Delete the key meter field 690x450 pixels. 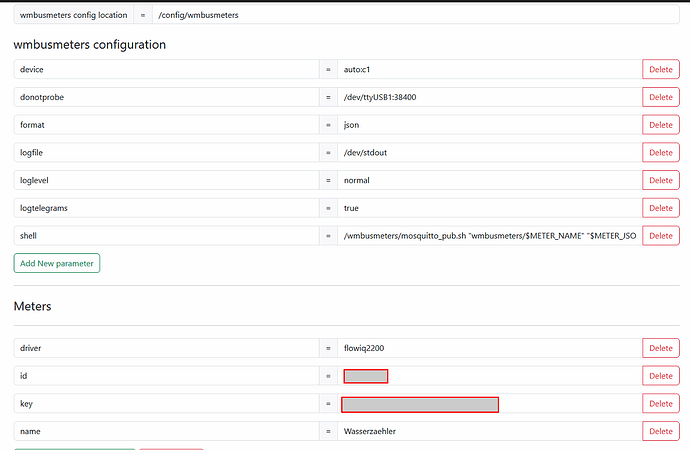661,403
